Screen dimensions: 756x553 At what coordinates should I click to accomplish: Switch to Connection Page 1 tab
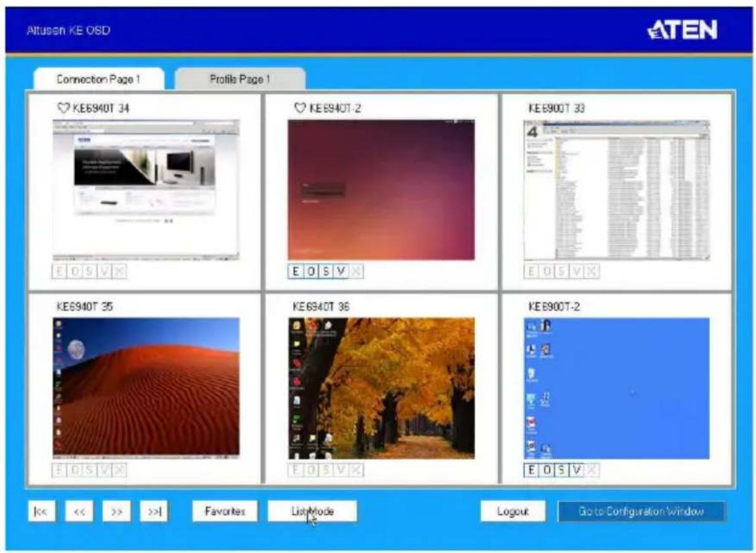(99, 79)
